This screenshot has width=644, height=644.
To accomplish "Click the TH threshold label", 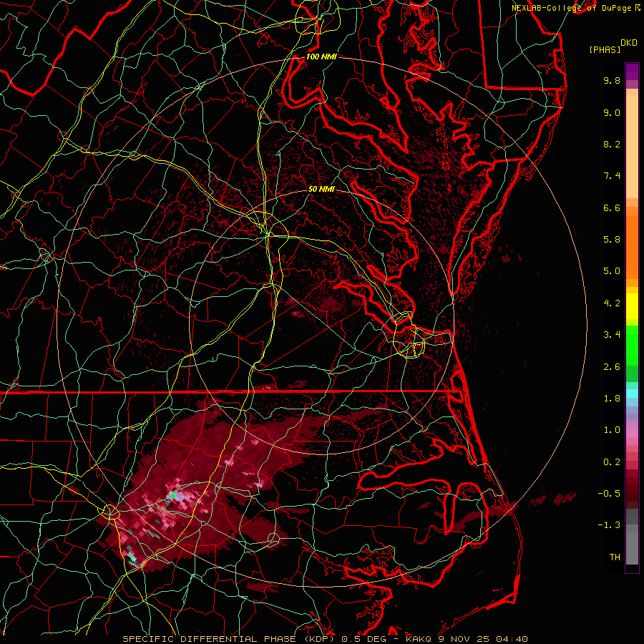I will coord(615,557).
